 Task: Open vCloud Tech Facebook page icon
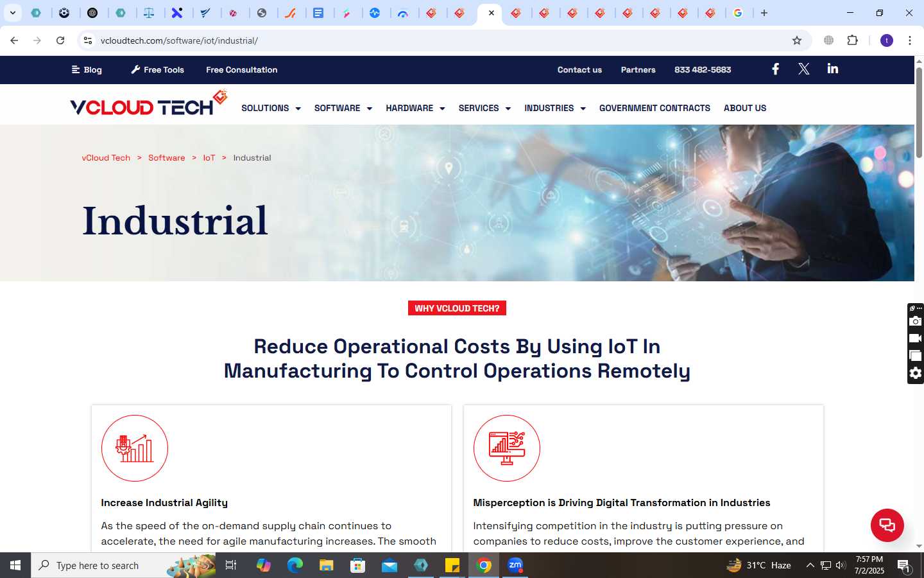tap(775, 69)
